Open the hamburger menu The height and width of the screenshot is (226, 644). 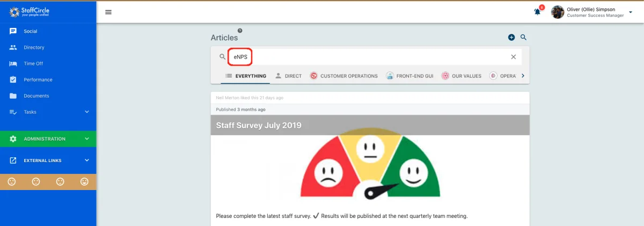coord(108,12)
